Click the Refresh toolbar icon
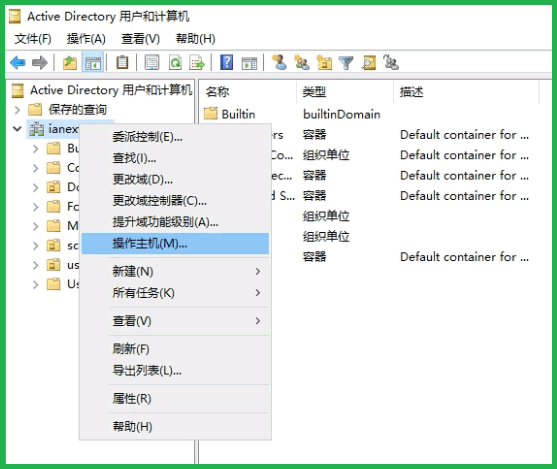557x469 pixels. pos(175,63)
